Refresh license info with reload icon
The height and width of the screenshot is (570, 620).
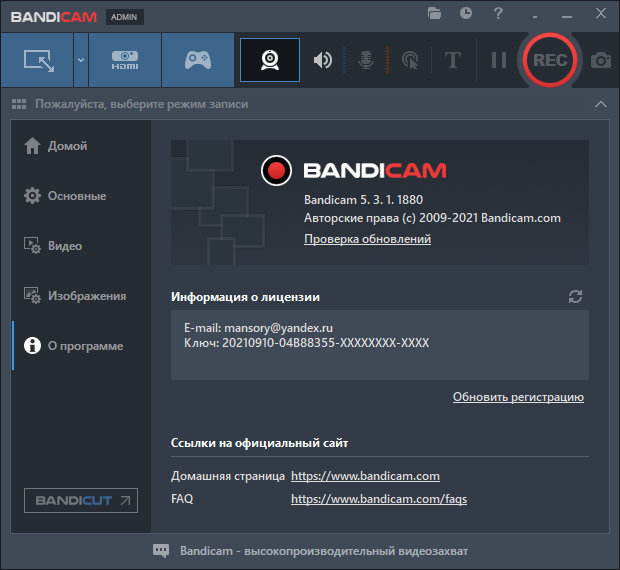(575, 297)
